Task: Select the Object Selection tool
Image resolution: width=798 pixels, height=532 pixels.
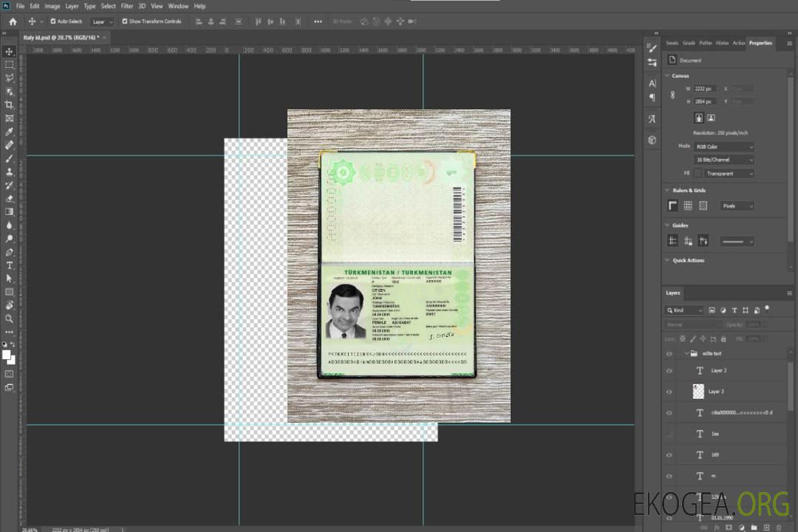Action: [9, 92]
